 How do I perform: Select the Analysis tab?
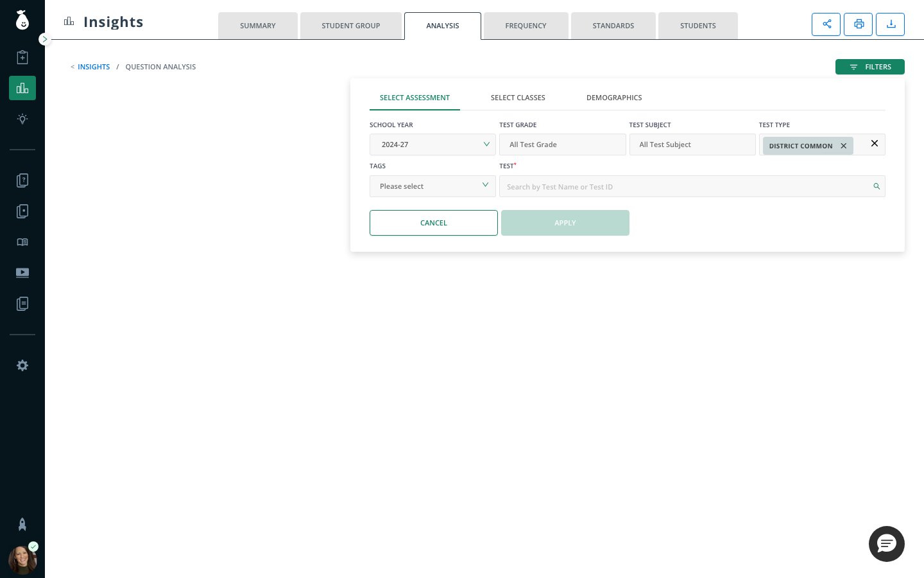tap(443, 26)
